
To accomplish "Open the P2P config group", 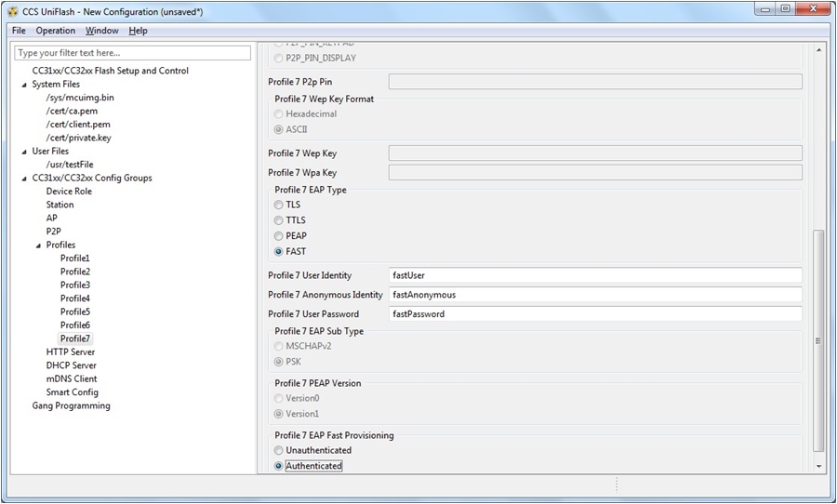I will pos(53,232).
